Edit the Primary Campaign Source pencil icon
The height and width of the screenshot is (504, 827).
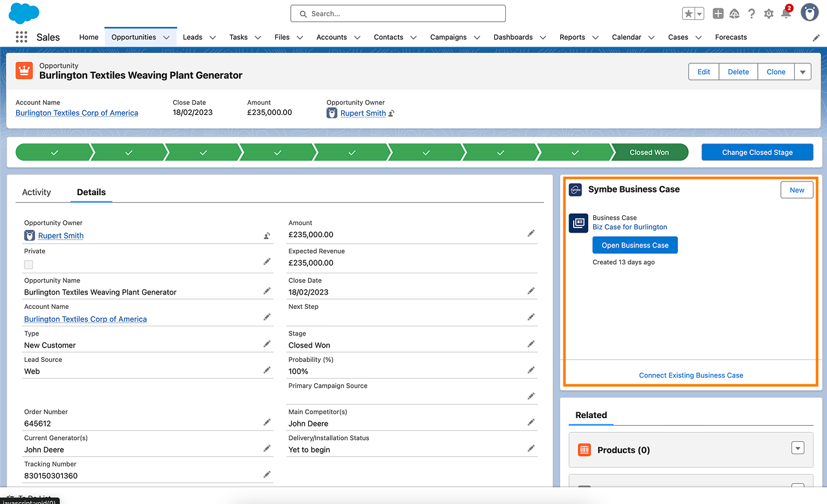click(x=531, y=395)
